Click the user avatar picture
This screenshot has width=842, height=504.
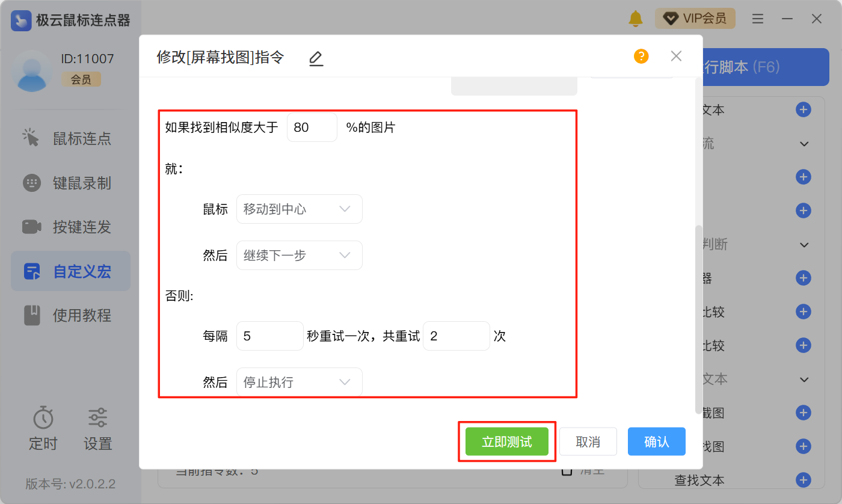pos(32,71)
